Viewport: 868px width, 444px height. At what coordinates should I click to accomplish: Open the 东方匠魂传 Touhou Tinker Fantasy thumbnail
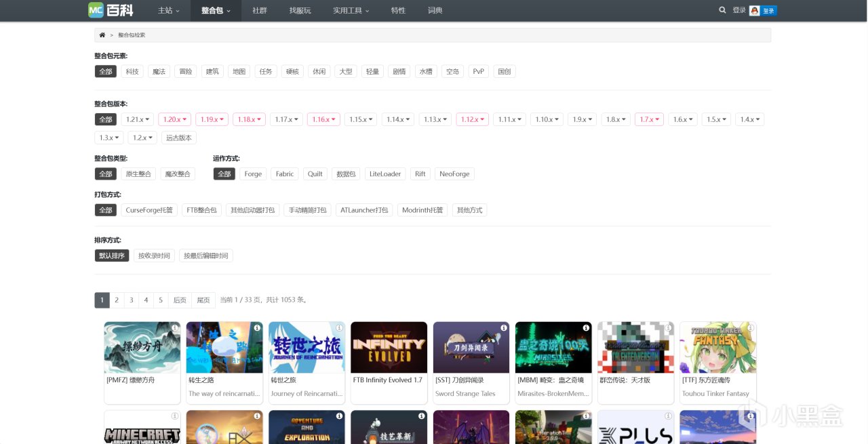(718, 347)
